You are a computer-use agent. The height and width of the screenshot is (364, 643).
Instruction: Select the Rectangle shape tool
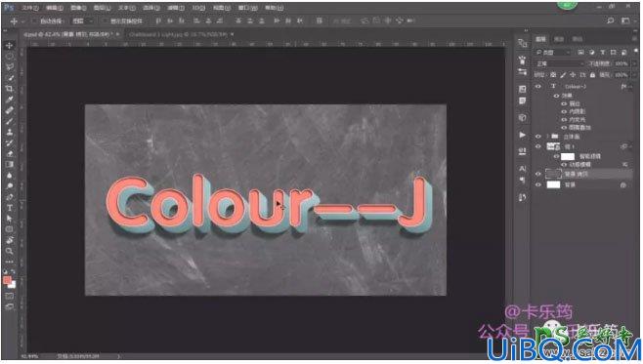pos(9,229)
